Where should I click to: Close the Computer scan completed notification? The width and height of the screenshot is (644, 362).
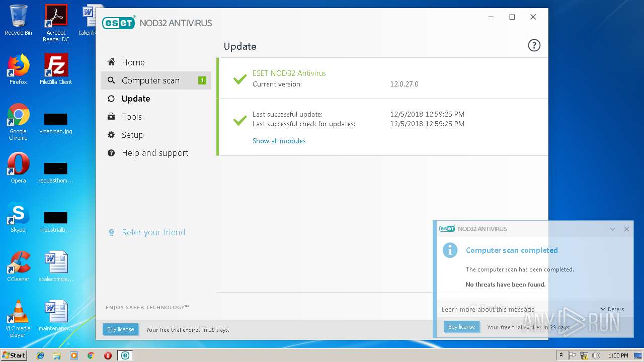[x=626, y=229]
